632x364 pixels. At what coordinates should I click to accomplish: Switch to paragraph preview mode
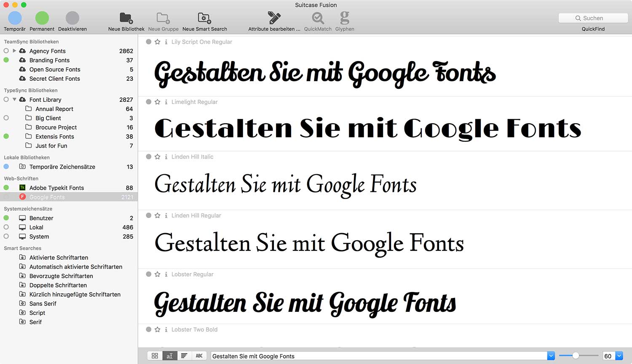click(184, 356)
